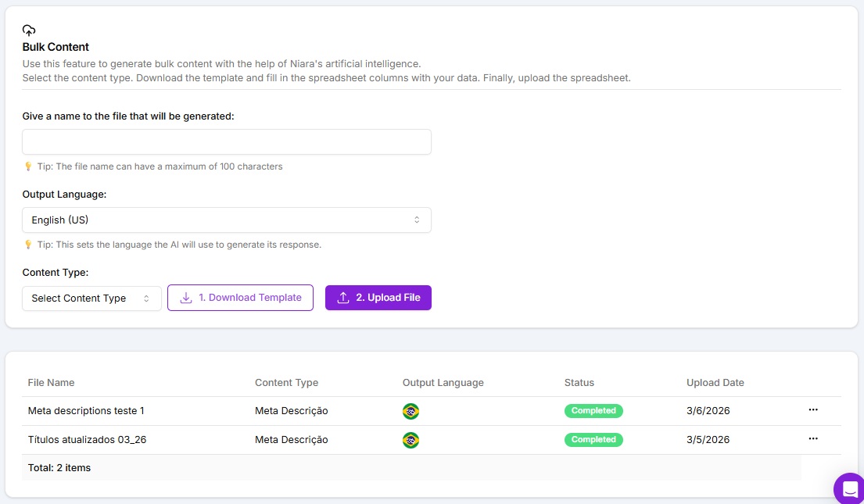Viewport: 864px width, 504px height.
Task: Click the 1. Download Template button
Action: point(240,298)
